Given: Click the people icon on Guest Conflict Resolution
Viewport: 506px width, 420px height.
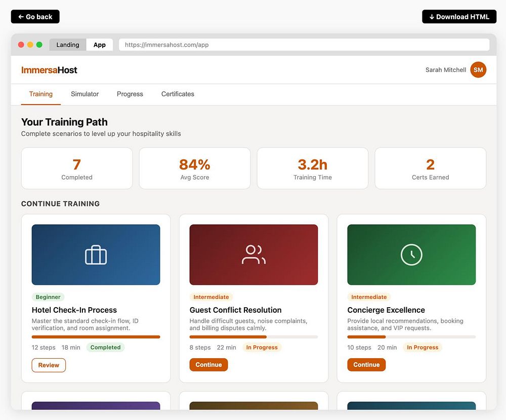Looking at the screenshot, I should (x=254, y=255).
